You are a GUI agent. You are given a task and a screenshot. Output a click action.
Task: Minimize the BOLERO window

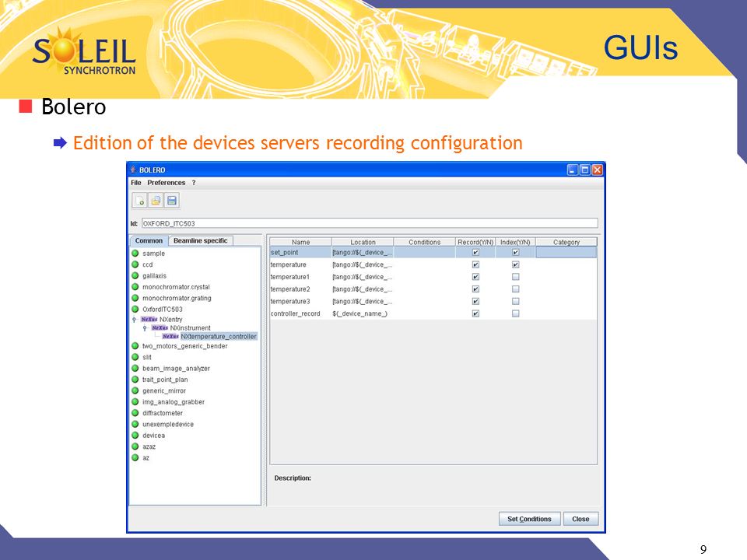(x=573, y=170)
